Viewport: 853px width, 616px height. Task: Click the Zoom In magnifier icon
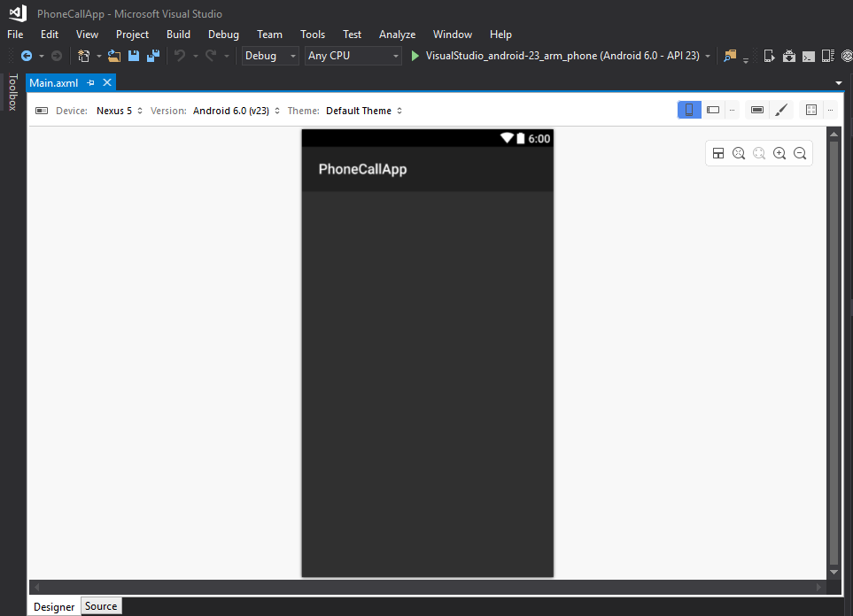pos(779,153)
